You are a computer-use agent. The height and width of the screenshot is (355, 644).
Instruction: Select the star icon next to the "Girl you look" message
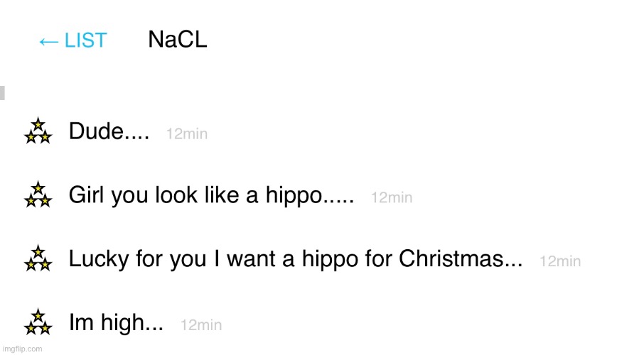coord(38,195)
